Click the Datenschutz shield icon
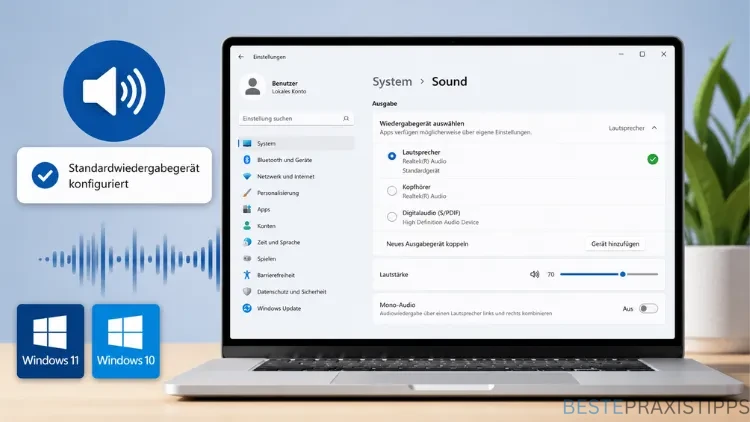750x422 pixels. click(x=247, y=291)
